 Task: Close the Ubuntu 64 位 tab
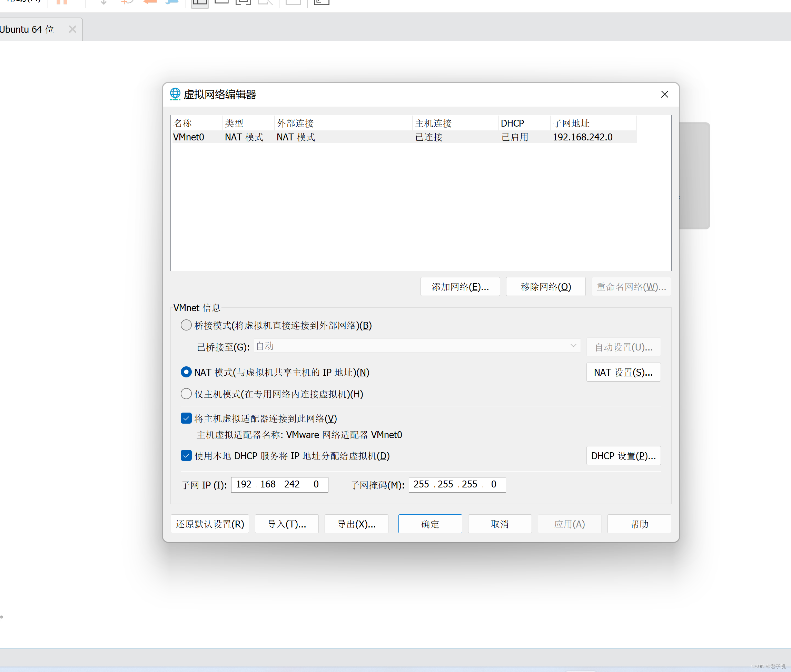[72, 29]
